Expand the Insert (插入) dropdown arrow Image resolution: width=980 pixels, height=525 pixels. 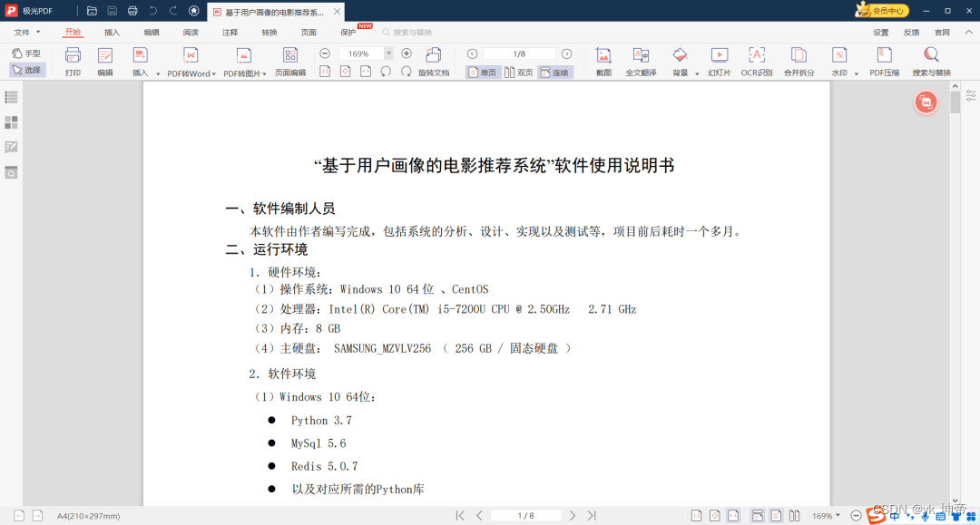click(x=158, y=73)
